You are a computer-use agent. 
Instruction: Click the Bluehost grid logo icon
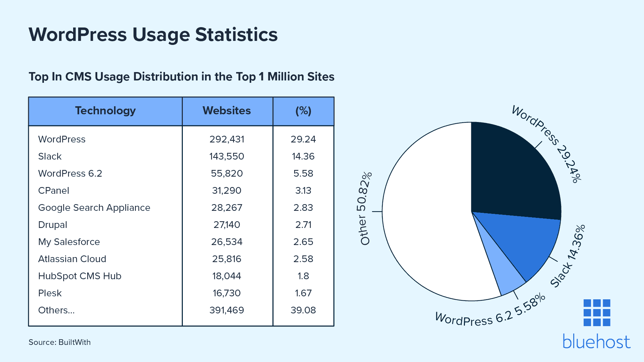pos(597,312)
